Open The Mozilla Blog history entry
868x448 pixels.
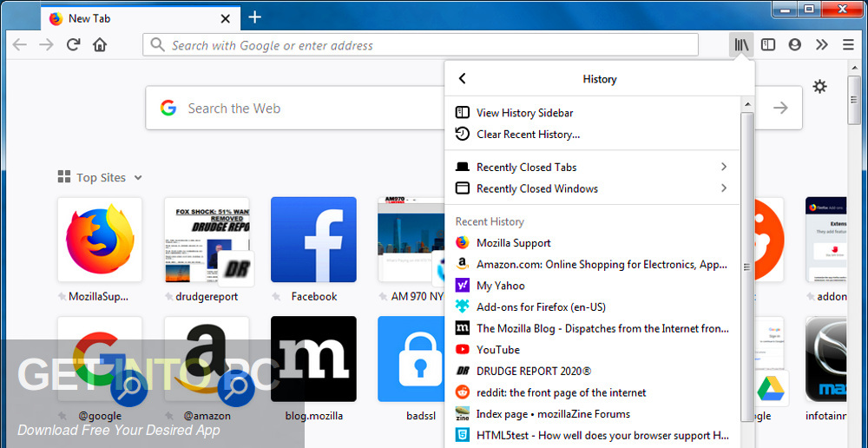[592, 328]
